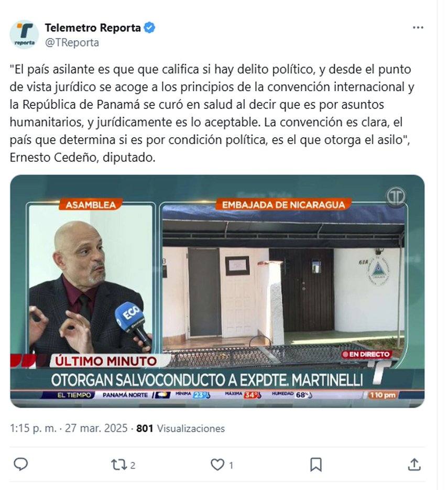The width and height of the screenshot is (448, 490).
Task: Open the @TReporta handle link
Action: 72,42
